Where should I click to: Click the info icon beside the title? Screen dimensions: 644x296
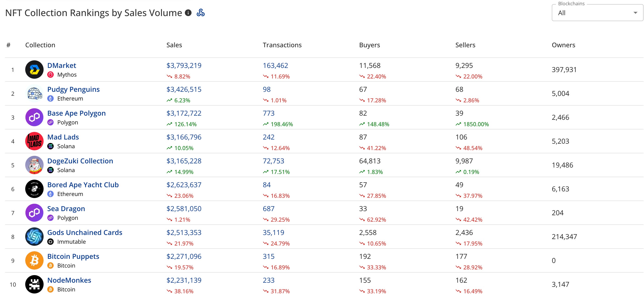(188, 13)
